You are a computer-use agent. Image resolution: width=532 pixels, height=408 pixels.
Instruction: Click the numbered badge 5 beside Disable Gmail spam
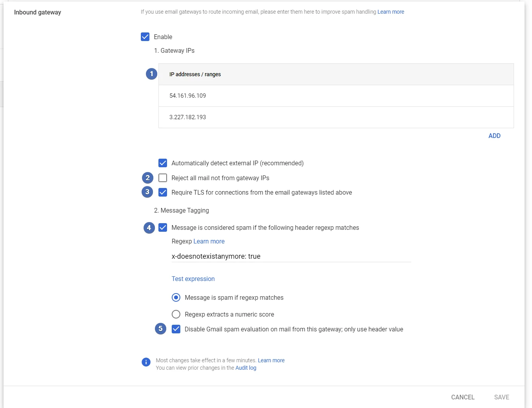pos(160,329)
